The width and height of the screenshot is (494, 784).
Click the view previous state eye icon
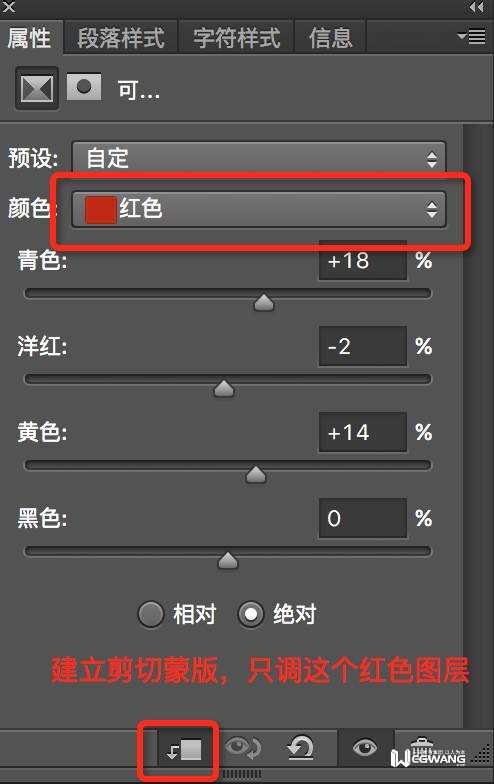point(243,748)
